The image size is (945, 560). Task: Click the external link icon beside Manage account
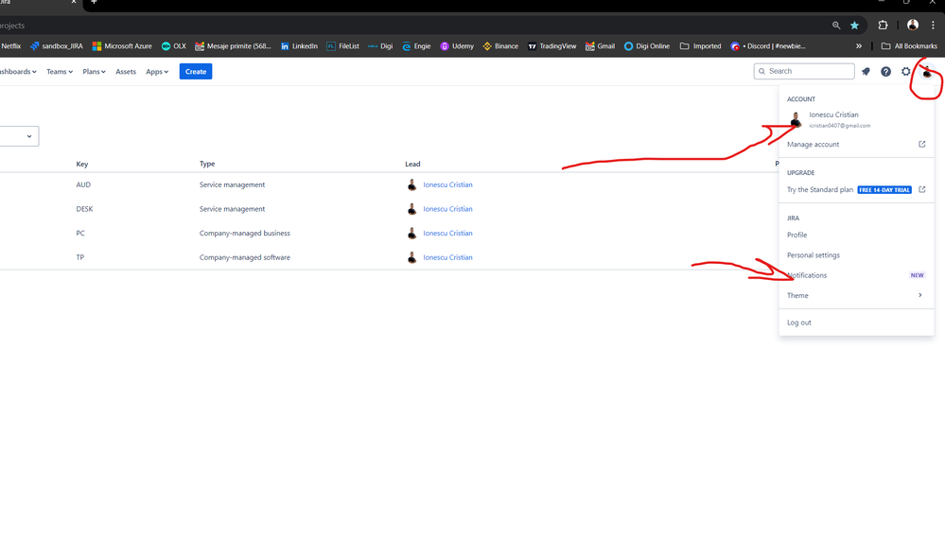tap(921, 144)
